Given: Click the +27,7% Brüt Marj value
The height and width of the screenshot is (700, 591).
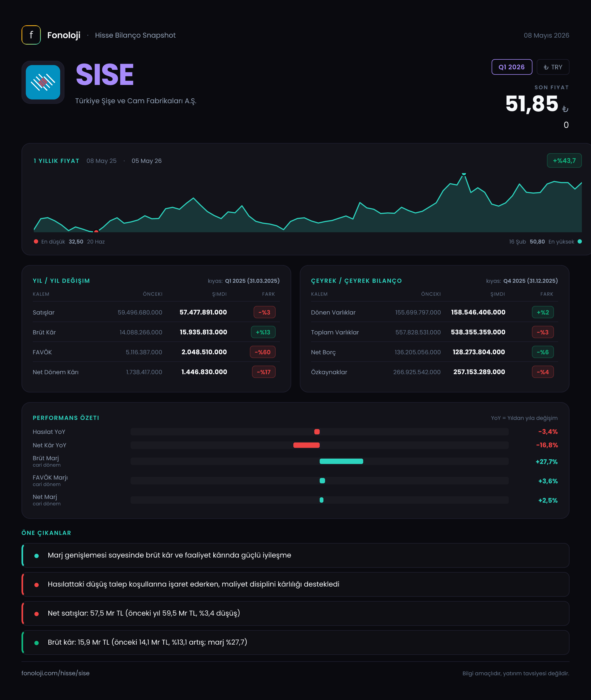Looking at the screenshot, I should (546, 462).
